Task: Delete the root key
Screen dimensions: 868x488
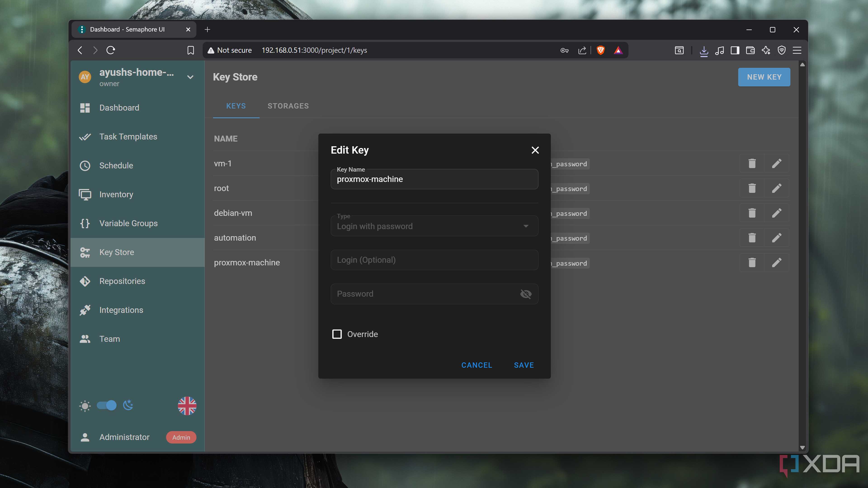Action: (x=752, y=188)
